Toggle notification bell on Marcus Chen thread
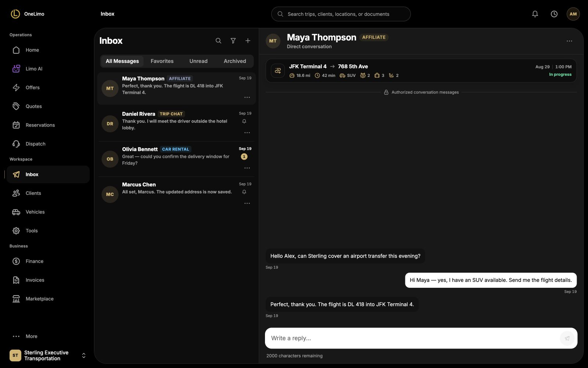The width and height of the screenshot is (588, 368). click(244, 192)
